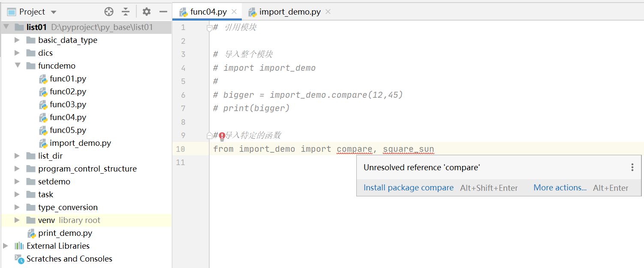Click the Unresolved reference 'compare' message

421,167
